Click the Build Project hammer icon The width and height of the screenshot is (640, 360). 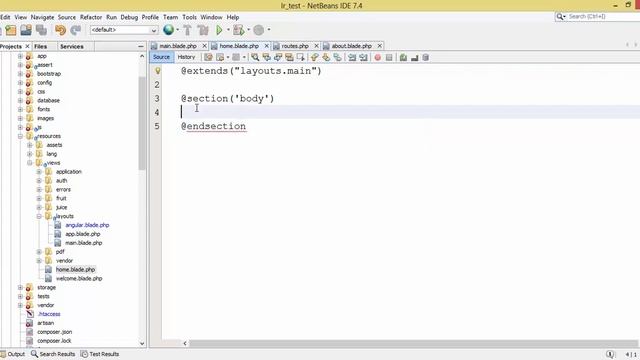(x=187, y=30)
